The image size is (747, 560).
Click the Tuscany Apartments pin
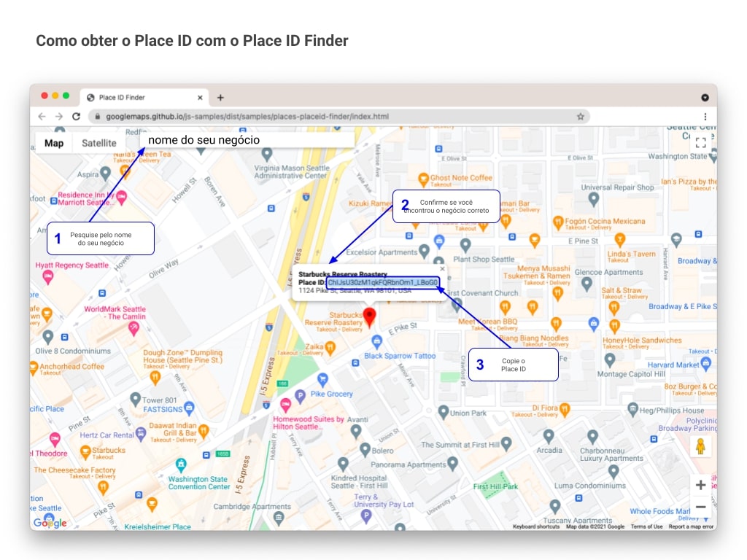pyautogui.click(x=555, y=506)
